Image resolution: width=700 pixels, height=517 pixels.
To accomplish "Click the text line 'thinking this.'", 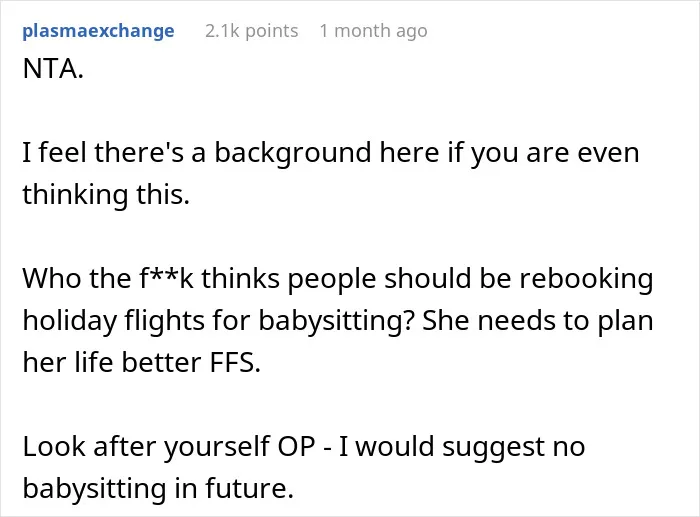I will click(106, 195).
